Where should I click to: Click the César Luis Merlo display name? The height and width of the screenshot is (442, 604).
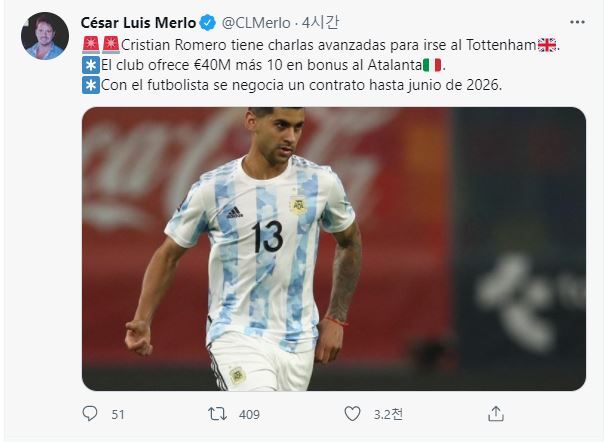point(138,23)
